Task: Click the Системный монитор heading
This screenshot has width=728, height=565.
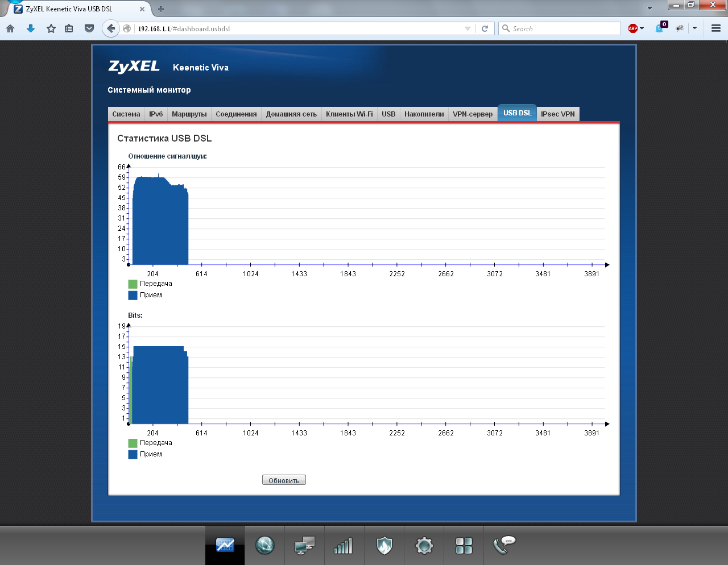Action: tap(149, 90)
